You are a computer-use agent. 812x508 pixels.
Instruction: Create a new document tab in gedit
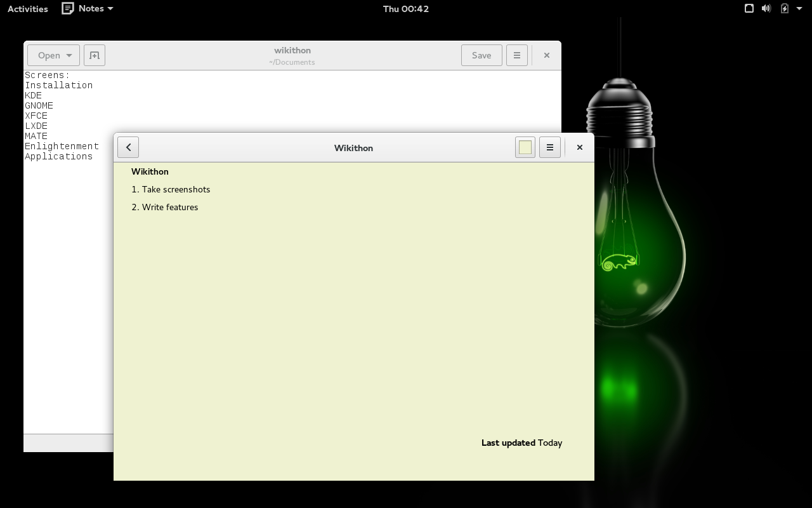tap(95, 55)
